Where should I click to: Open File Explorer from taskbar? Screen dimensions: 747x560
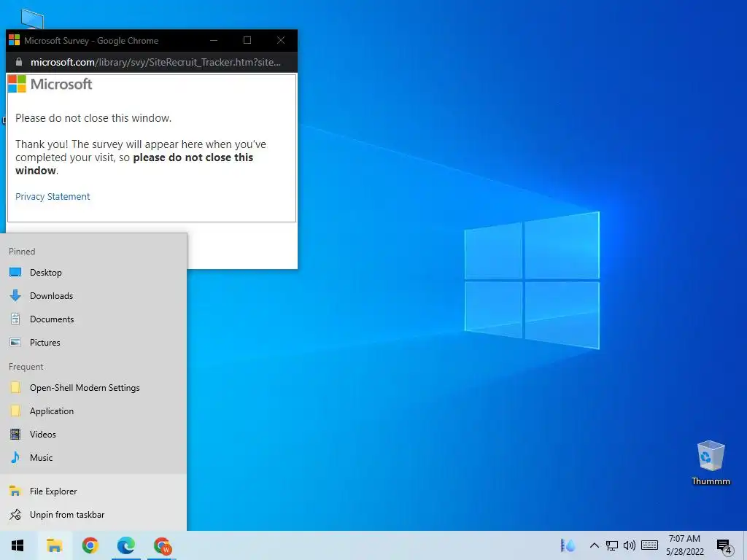(54, 545)
